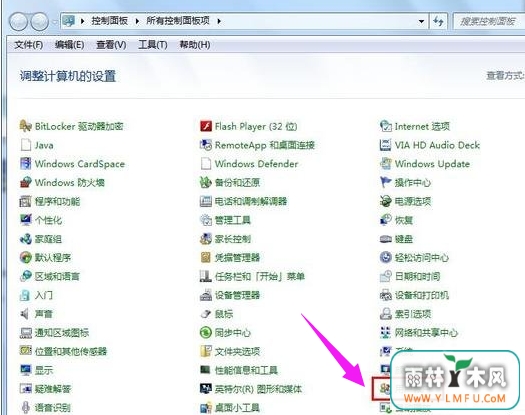Open the 备份和还原 icon
The image size is (525, 415).
[x=206, y=183]
